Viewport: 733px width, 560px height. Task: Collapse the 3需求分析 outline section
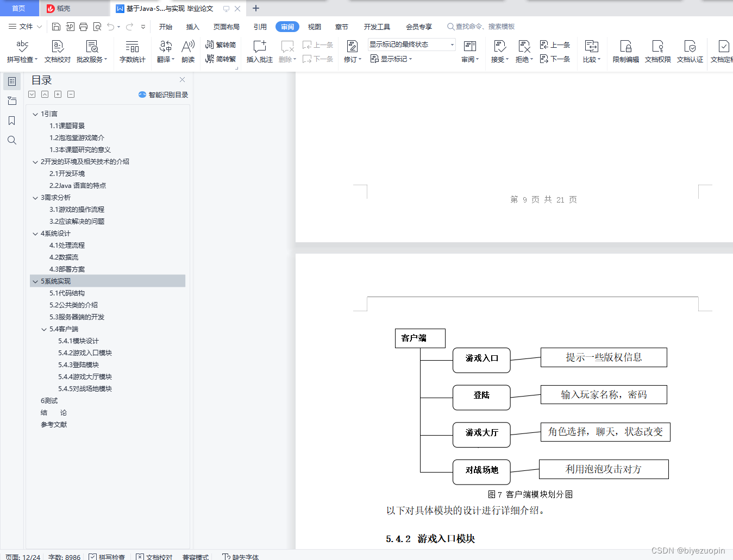(35, 198)
